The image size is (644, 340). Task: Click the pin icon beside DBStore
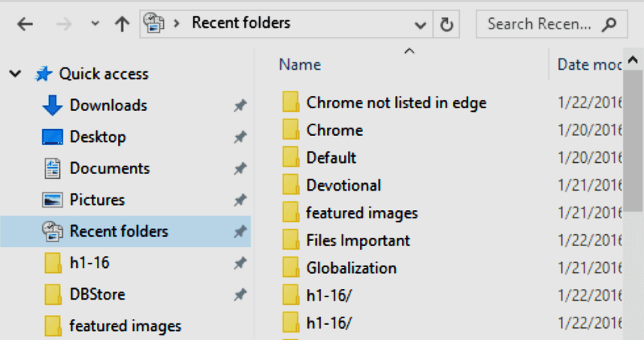click(x=240, y=295)
